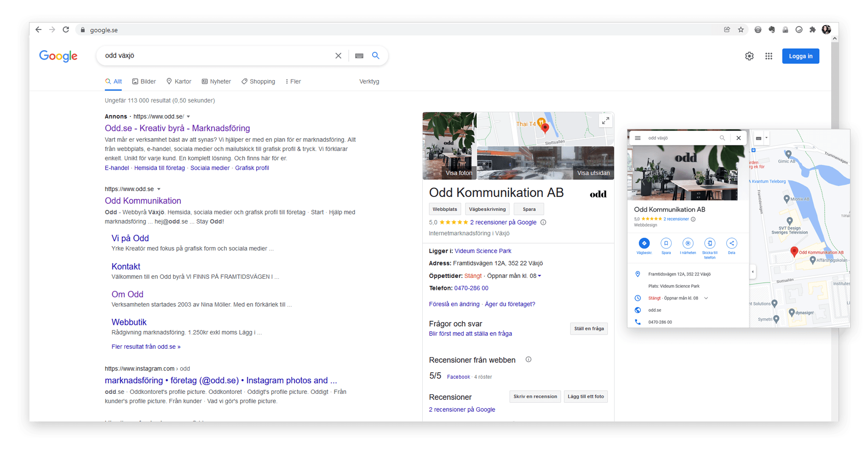Click the Vägbeskr. directions icon in Maps

click(644, 243)
